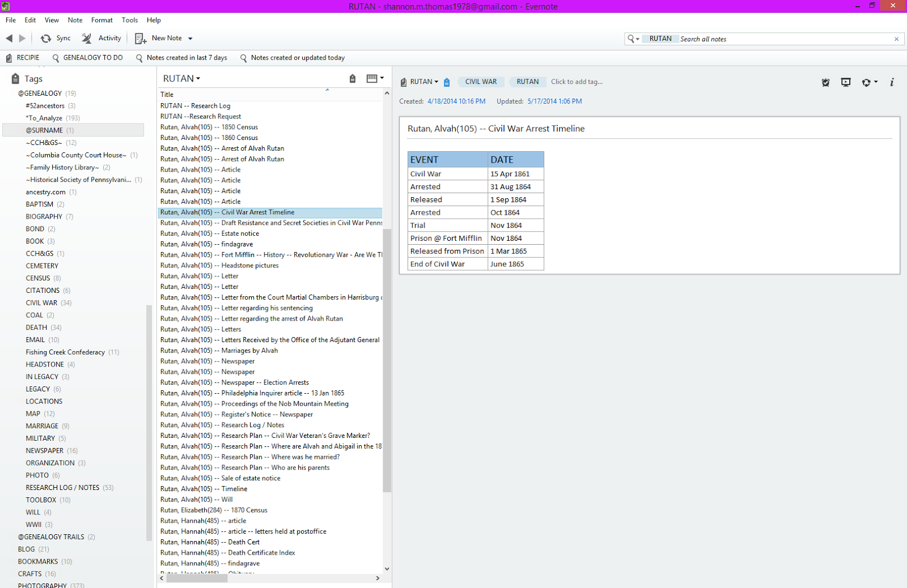Open GENEALOGY TO DO saved search

point(87,58)
